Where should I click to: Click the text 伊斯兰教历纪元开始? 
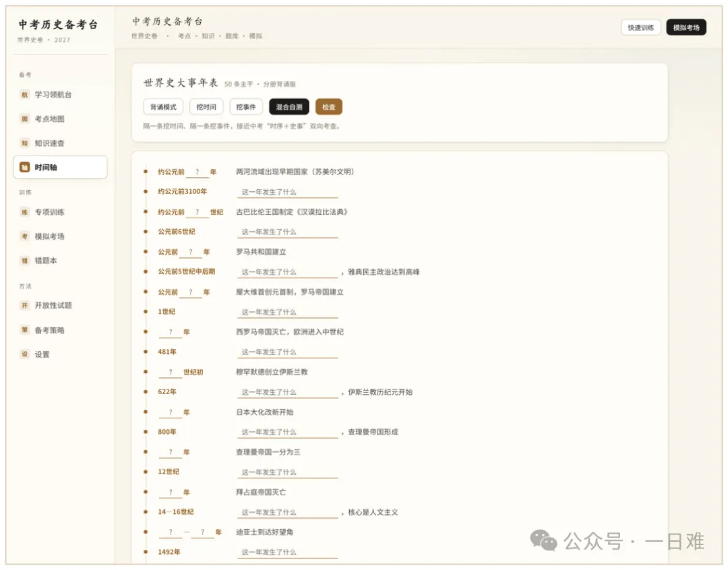[380, 392]
